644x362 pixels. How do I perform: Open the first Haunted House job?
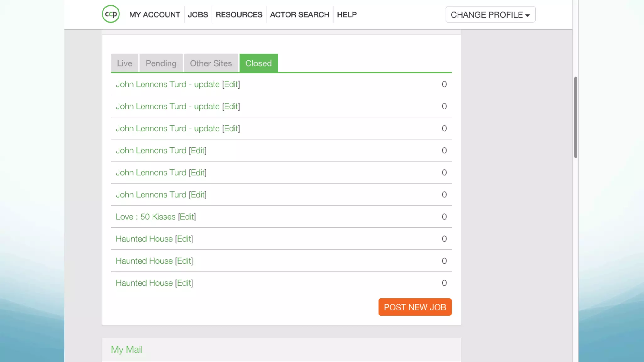[x=144, y=239]
